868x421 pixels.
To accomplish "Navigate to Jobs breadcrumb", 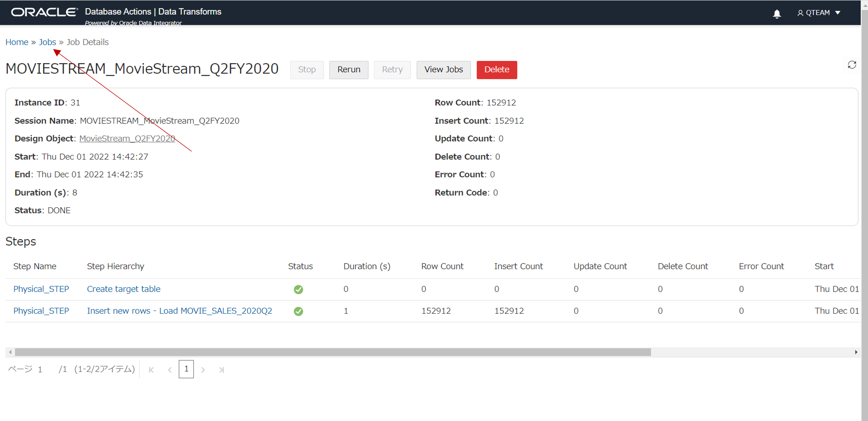I will click(x=47, y=42).
